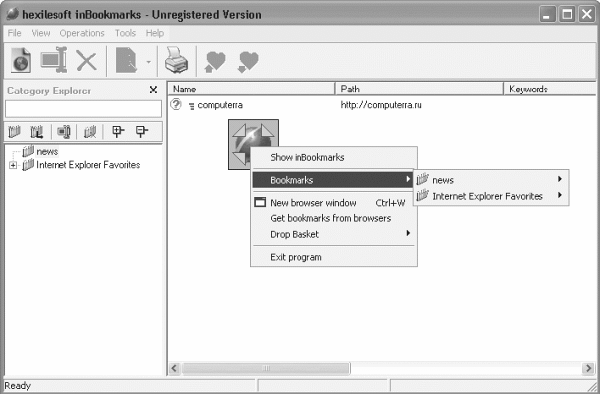
Task: Open the Help menu
Action: pyautogui.click(x=155, y=33)
